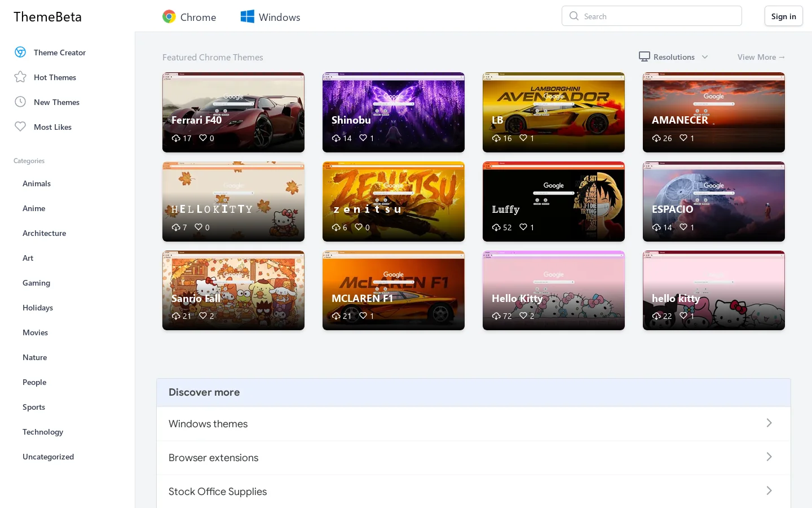Follow the View More link
The image size is (812, 508).
[761, 57]
